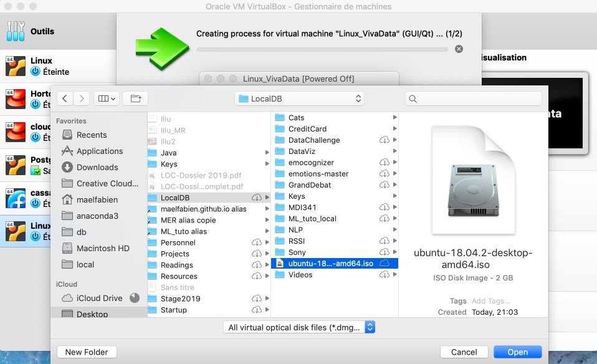Select the MDI341 folder
This screenshot has width=597, height=364.
click(x=335, y=208)
